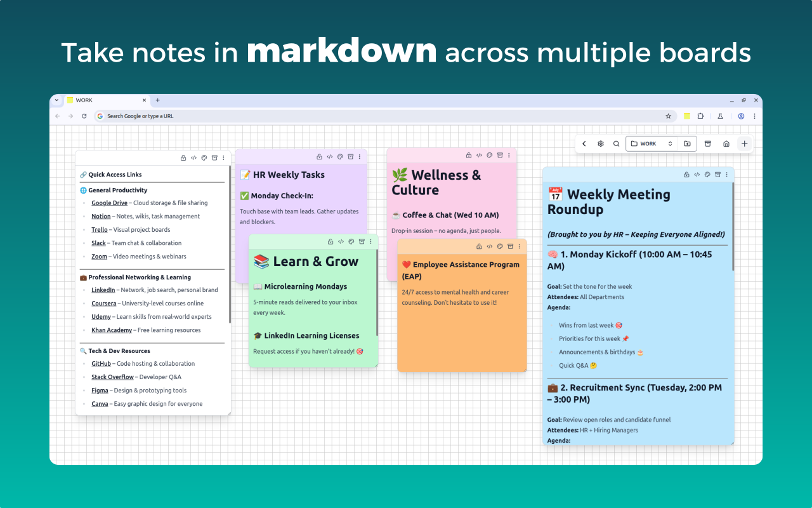812x508 pixels.
Task: Open the search panel in the toolbar
Action: (x=615, y=144)
